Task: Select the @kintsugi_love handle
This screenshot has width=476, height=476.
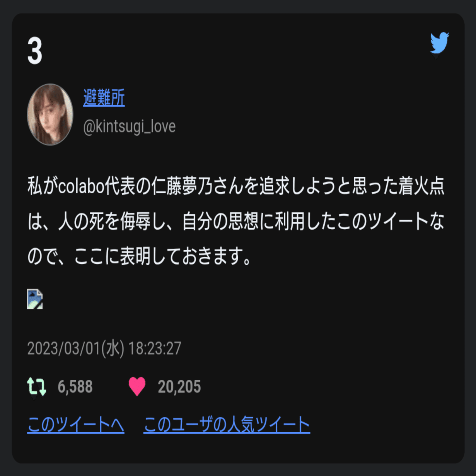Action: tap(129, 126)
